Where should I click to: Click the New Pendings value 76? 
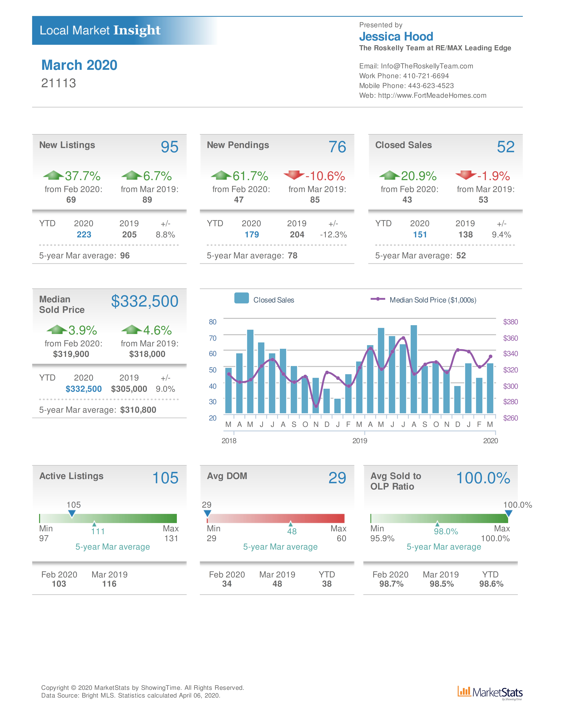337,147
